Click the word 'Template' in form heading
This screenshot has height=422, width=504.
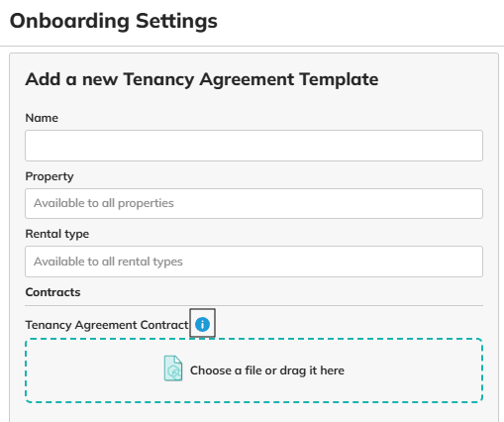coord(339,79)
